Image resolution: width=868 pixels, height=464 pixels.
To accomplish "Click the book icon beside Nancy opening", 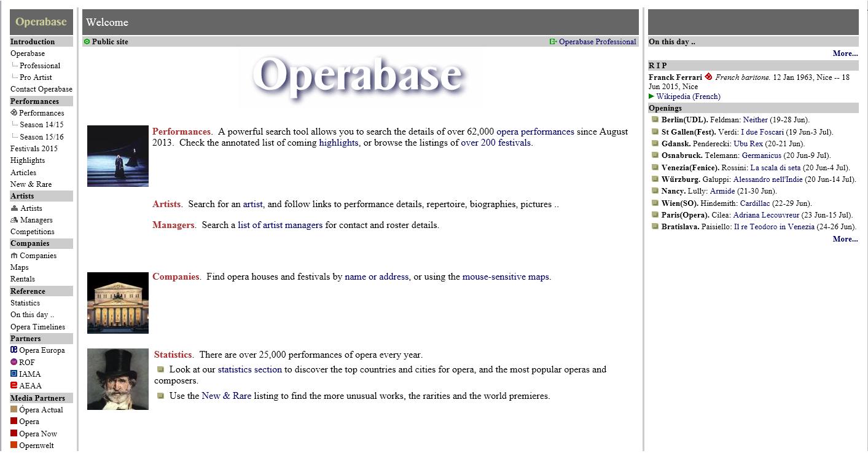I will point(655,191).
